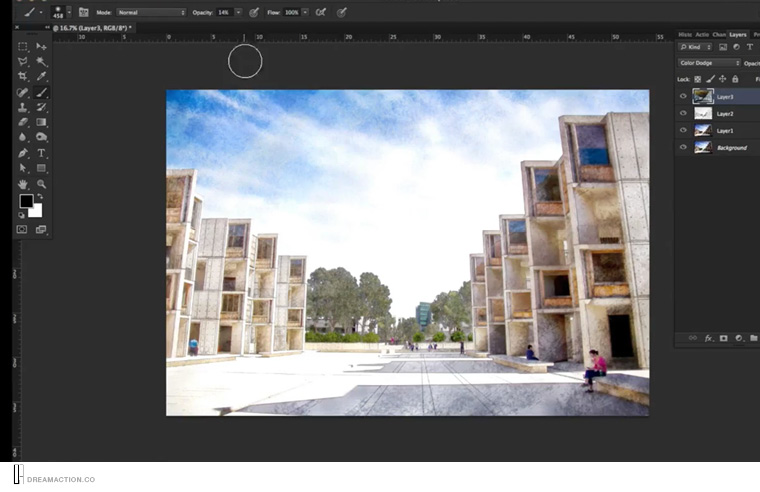Viewport: 760px width, 492px height.
Task: Lock layer position
Action: (x=723, y=79)
